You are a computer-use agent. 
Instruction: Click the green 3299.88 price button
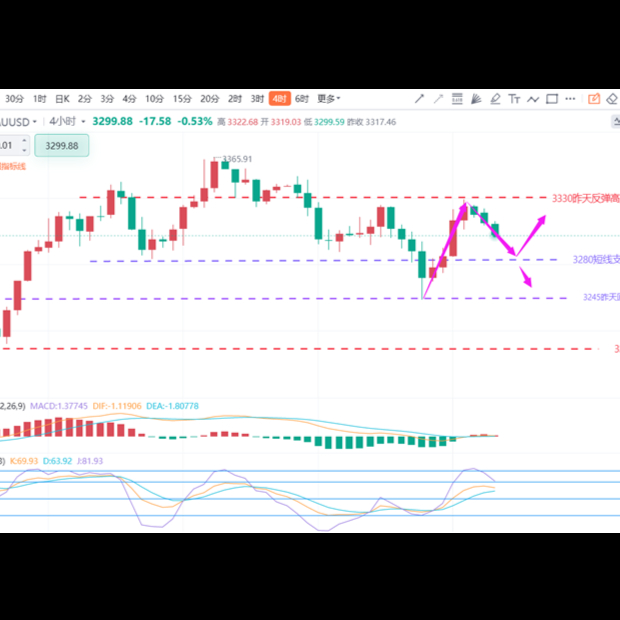[x=62, y=146]
